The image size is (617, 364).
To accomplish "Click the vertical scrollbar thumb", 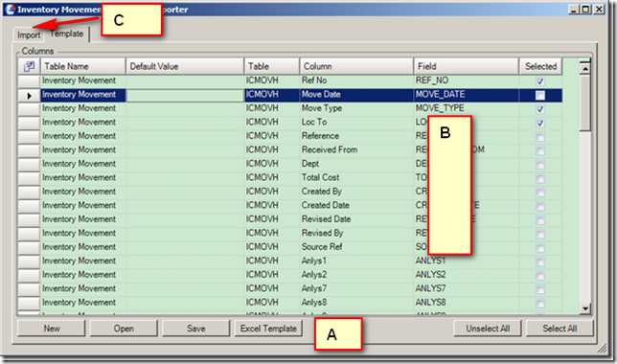I will point(585,103).
